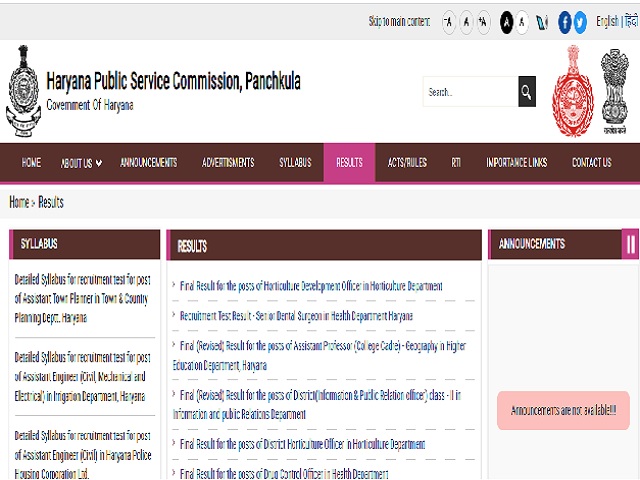
Task: Open ADVERTISMENTS menu item
Action: [228, 162]
